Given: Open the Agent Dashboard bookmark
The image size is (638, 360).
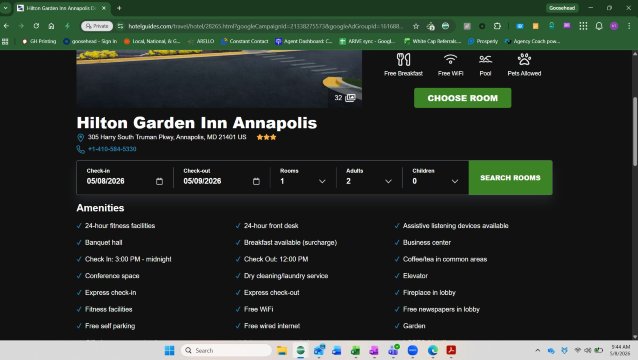Looking at the screenshot, I should [x=304, y=41].
